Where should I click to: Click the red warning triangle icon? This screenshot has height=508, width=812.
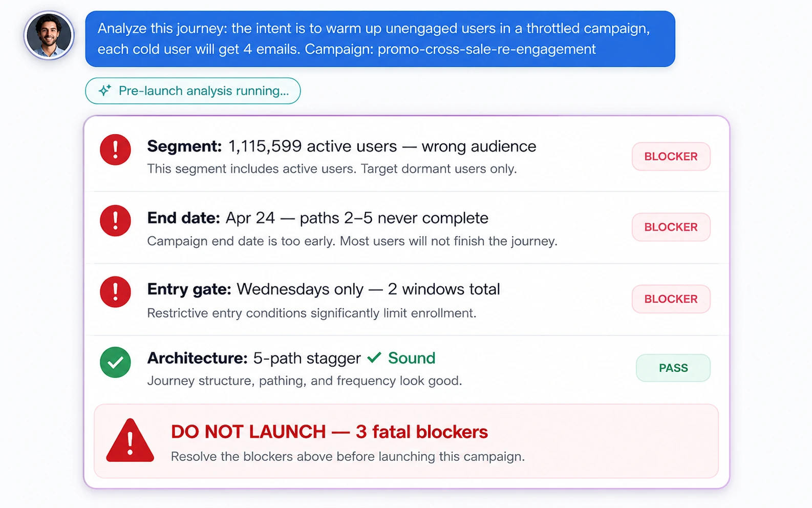(x=130, y=440)
